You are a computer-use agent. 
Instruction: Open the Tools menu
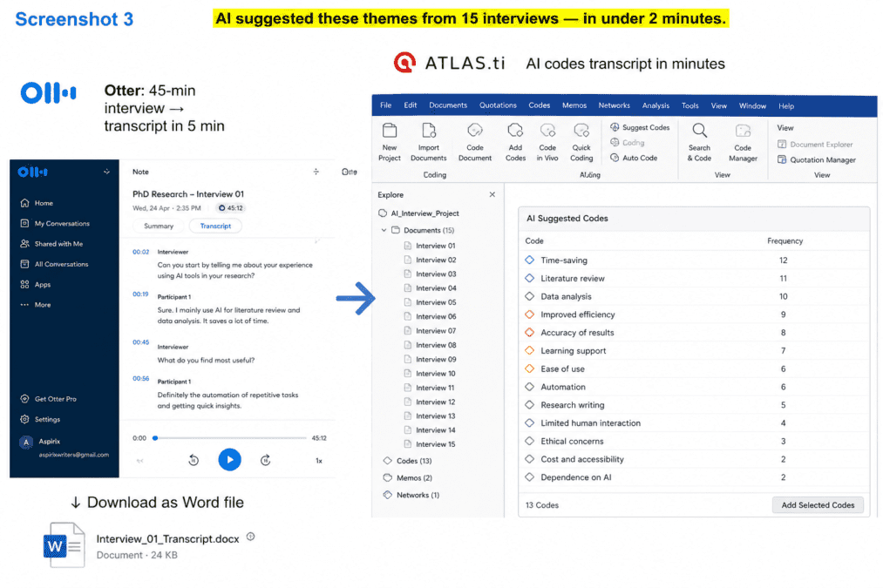[x=689, y=105]
